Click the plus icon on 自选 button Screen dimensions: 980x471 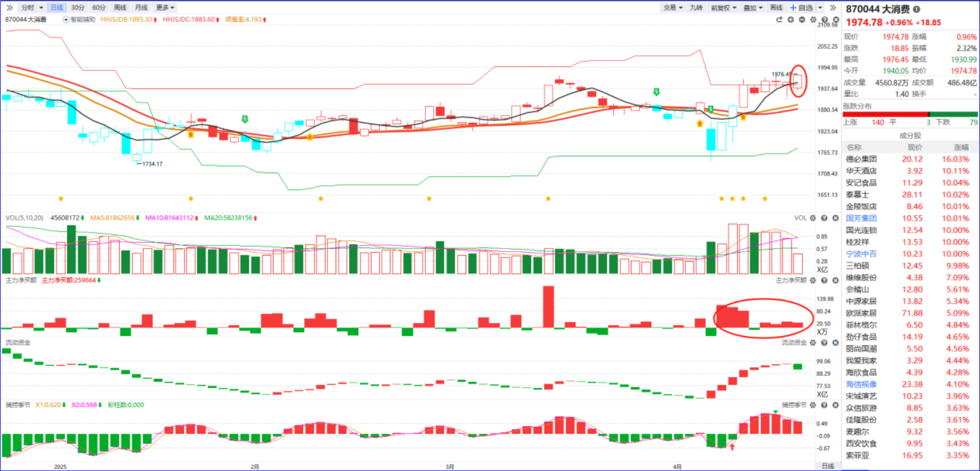[793, 8]
